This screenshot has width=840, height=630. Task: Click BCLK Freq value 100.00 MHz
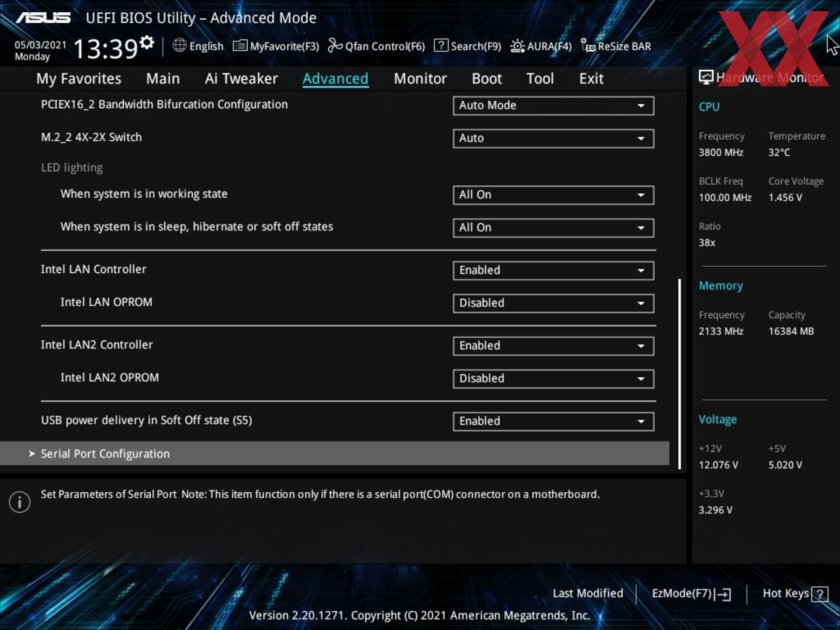725,198
